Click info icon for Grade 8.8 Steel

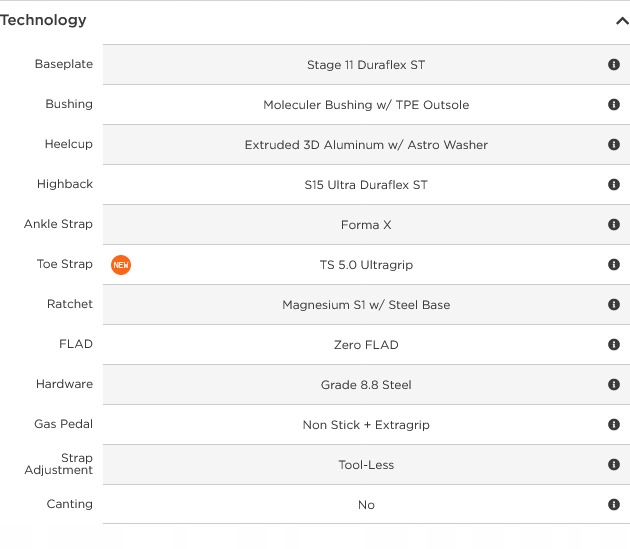pyautogui.click(x=614, y=385)
